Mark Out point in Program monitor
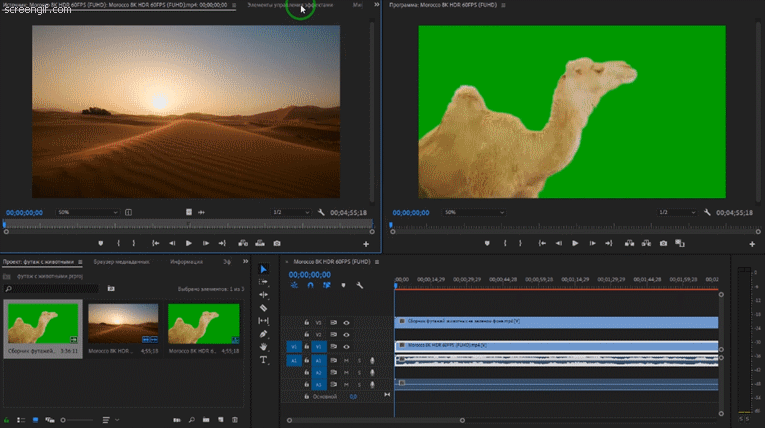Screen dimensions: 765x428 point(520,243)
